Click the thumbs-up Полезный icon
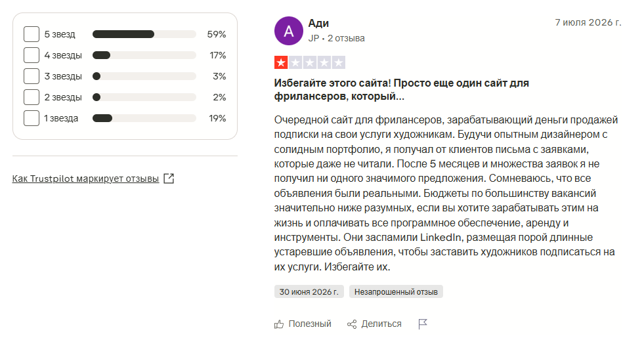This screenshot has height=340, width=644. click(x=279, y=324)
